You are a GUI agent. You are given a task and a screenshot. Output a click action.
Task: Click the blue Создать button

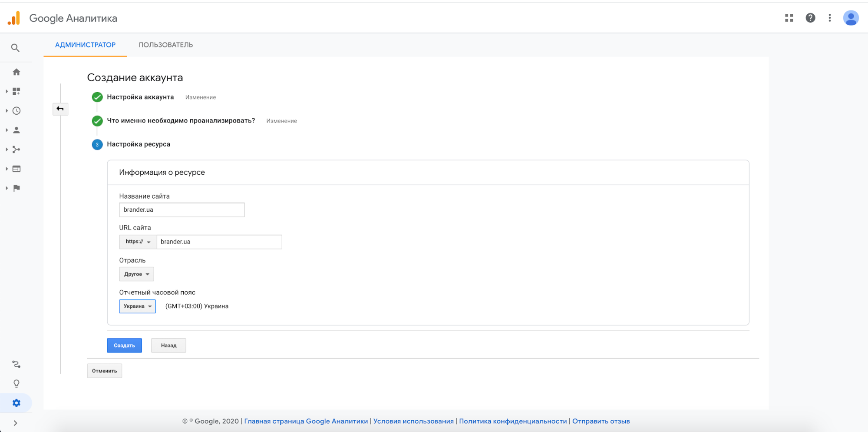(124, 346)
